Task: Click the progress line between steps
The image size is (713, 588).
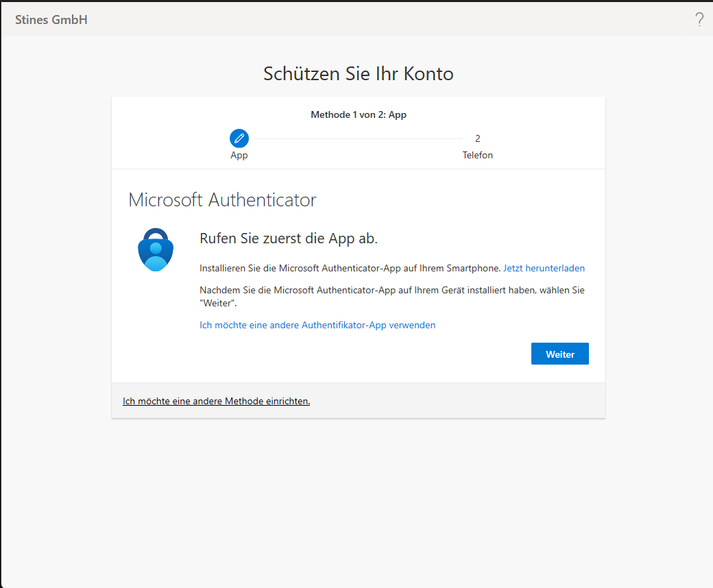Action: pyautogui.click(x=356, y=139)
